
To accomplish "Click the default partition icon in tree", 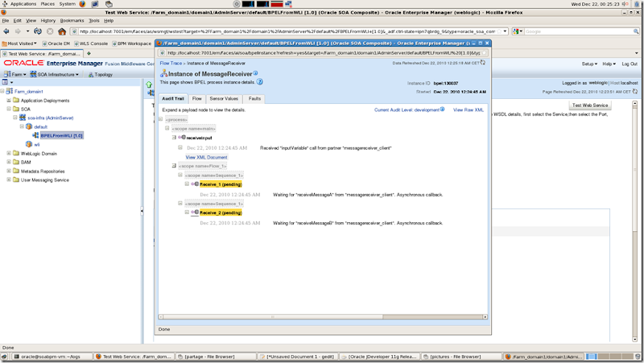I will (x=29, y=126).
